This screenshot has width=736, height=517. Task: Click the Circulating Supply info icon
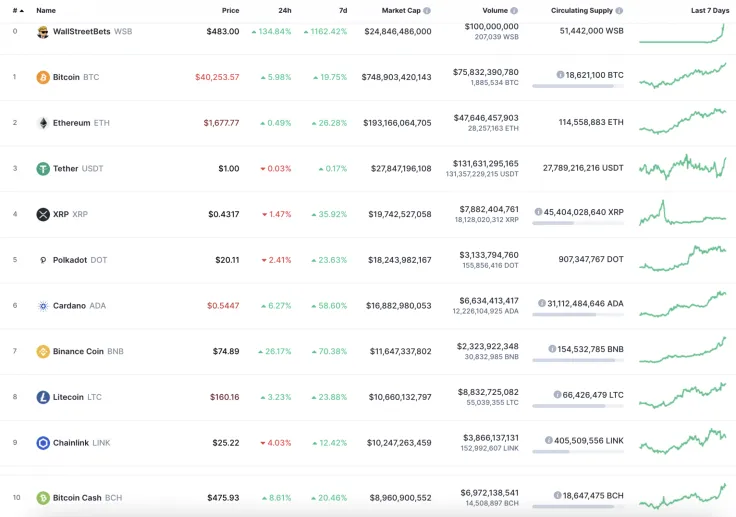[619, 10]
